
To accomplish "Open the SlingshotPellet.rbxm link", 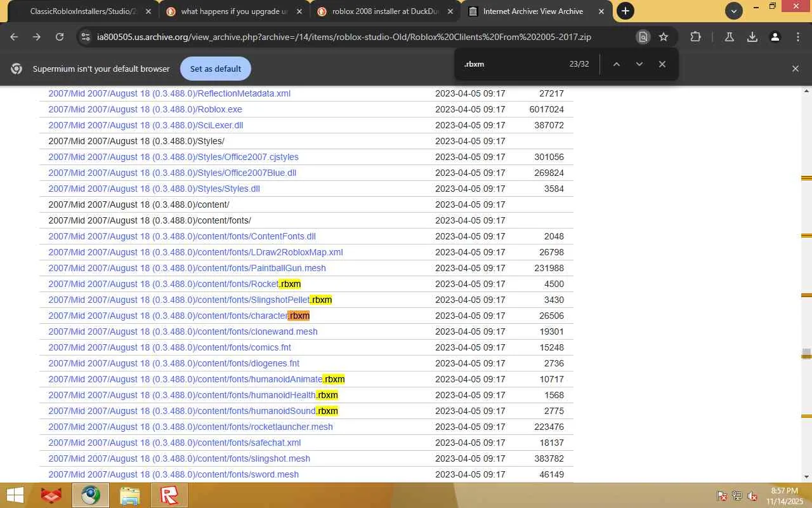I will (x=190, y=300).
